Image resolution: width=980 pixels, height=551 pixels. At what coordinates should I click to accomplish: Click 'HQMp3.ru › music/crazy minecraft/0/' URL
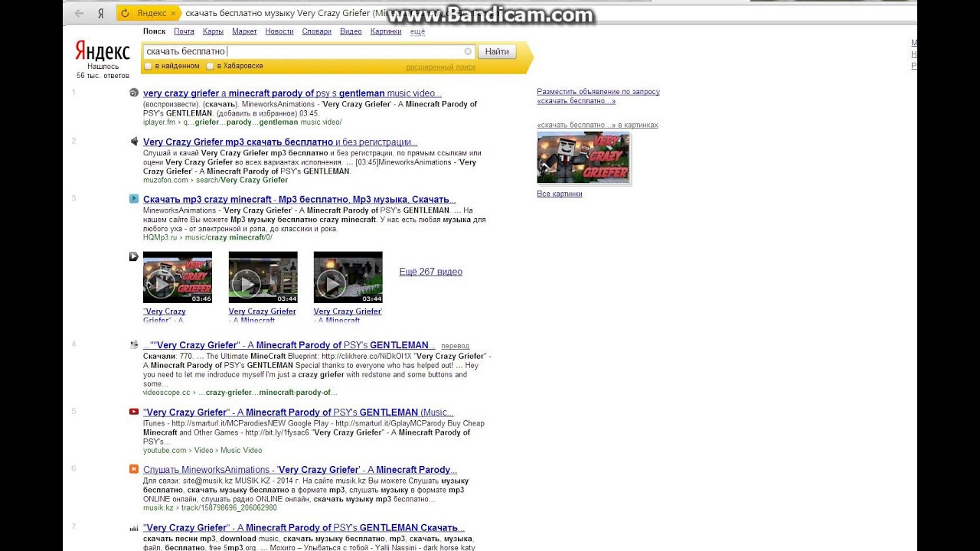click(x=207, y=237)
